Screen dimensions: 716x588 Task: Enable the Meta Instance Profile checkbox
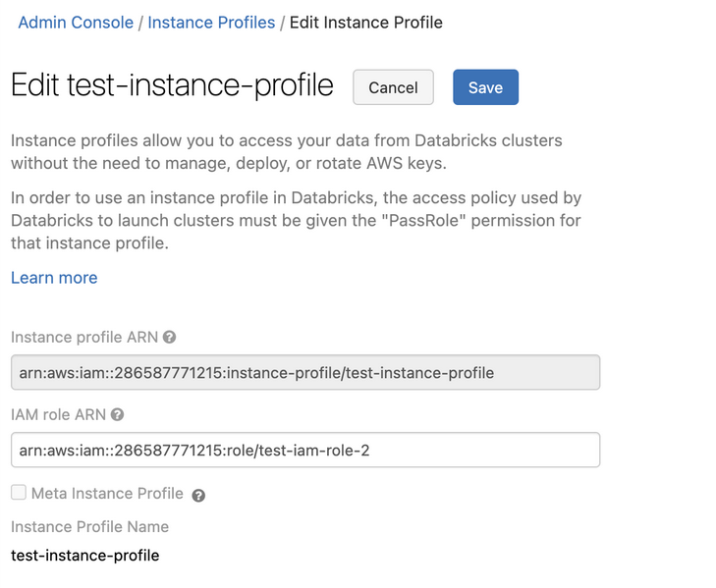(x=19, y=493)
